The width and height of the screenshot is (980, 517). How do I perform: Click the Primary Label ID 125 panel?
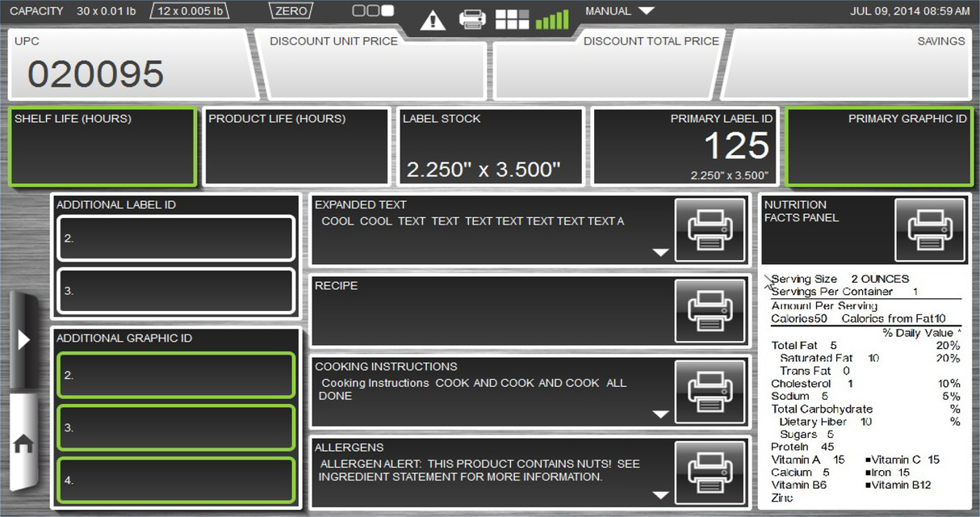[x=685, y=146]
